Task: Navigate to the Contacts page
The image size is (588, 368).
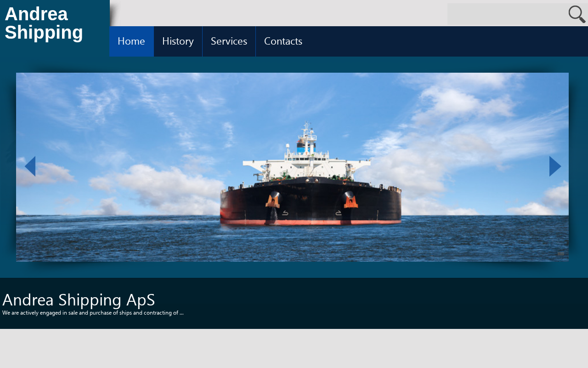Action: (x=283, y=41)
